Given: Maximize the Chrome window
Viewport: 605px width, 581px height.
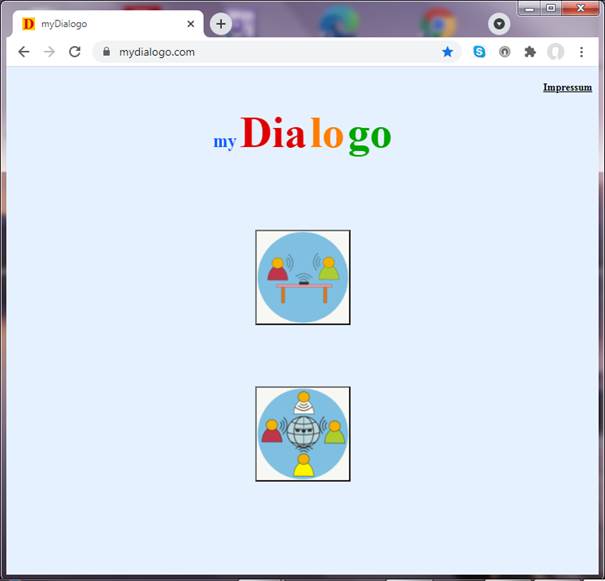Looking at the screenshot, I should [551, 8].
